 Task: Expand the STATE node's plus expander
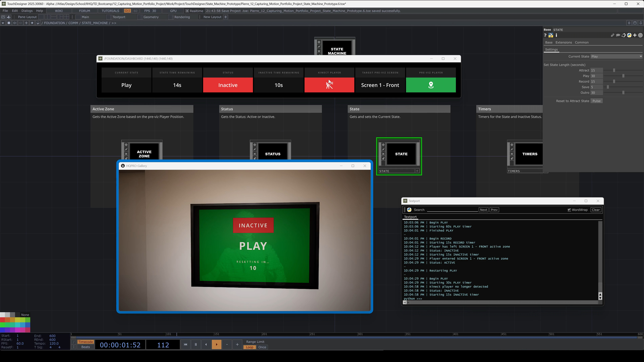pos(417,171)
